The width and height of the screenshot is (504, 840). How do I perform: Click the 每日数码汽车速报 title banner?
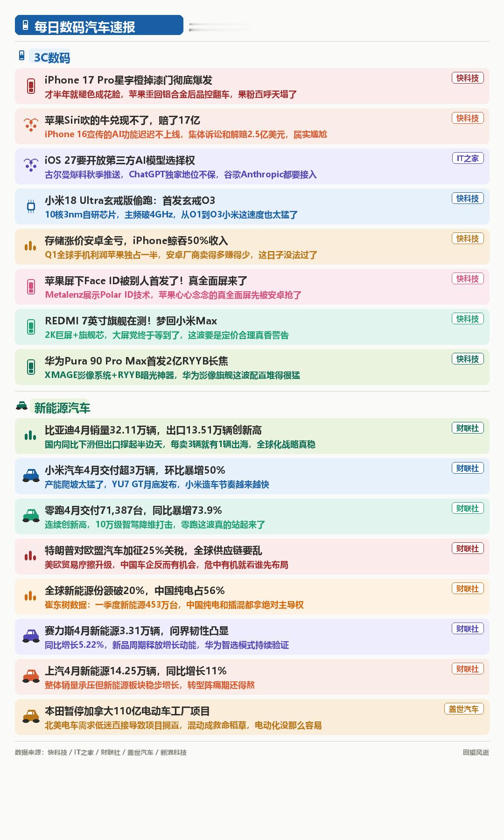click(x=99, y=25)
